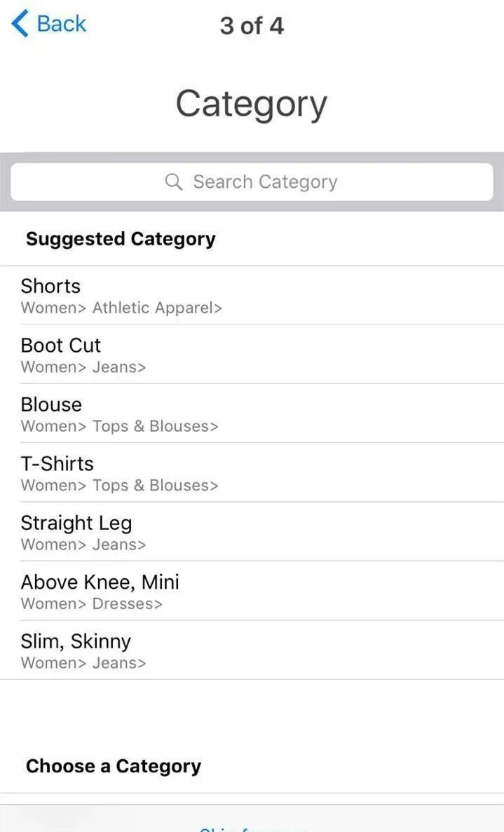Viewport: 504px width, 832px height.
Task: Tap the '3 of 4' step indicator
Action: [x=252, y=26]
